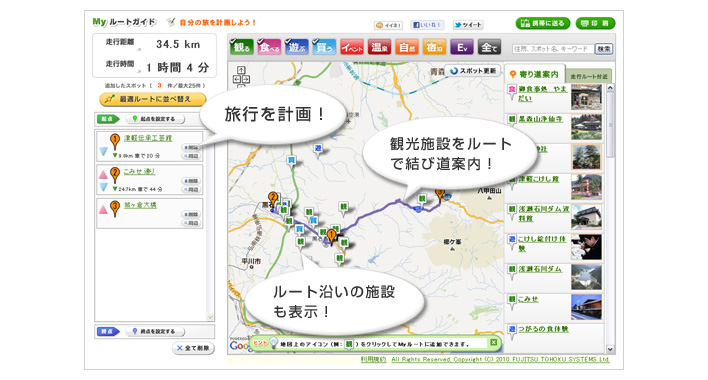Open the 利用規約 terms link
Viewport: 708px width, 380px height.
click(x=373, y=360)
